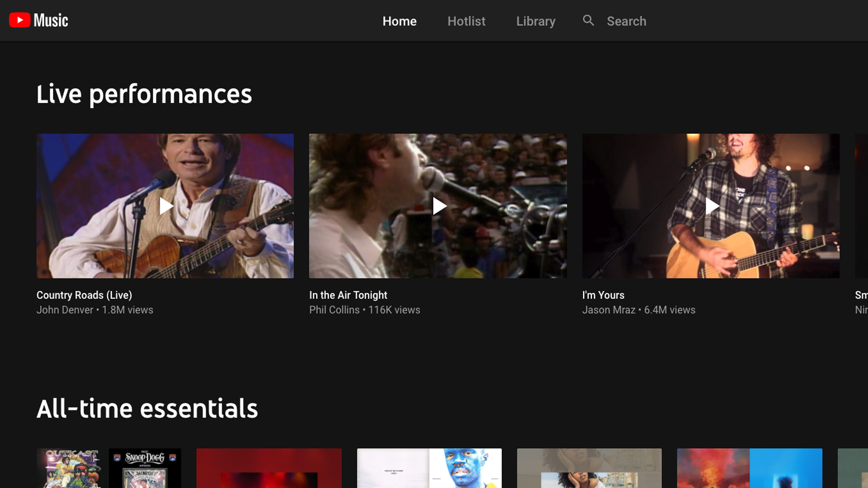868x488 pixels.
Task: Click into the Search field
Action: click(626, 21)
